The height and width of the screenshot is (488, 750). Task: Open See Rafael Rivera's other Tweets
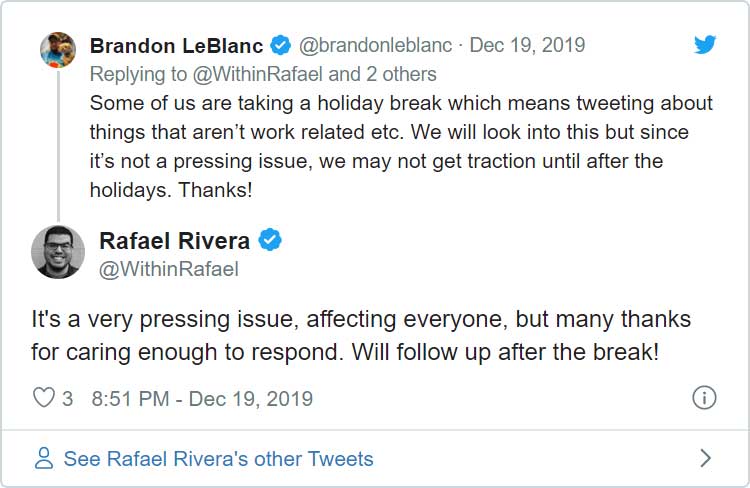[218, 459]
